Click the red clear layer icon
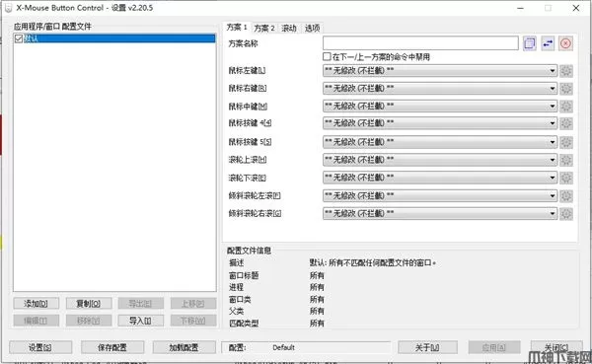This screenshot has height=364, width=592. pyautogui.click(x=565, y=43)
